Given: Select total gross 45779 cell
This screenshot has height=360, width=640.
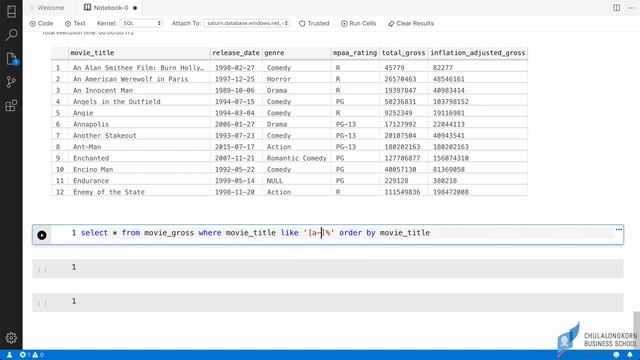Looking at the screenshot, I should pos(403,68).
